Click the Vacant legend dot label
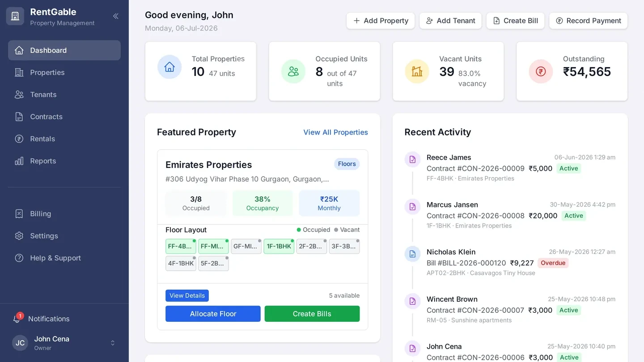The height and width of the screenshot is (362, 644). pos(347,230)
